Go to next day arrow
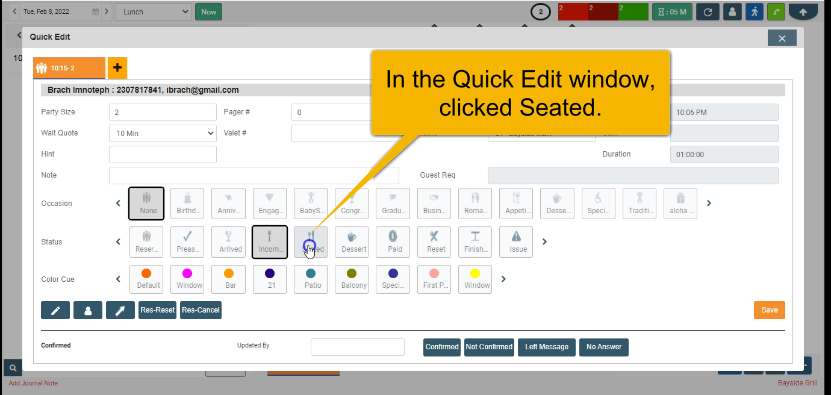831x395 pixels. [x=107, y=11]
